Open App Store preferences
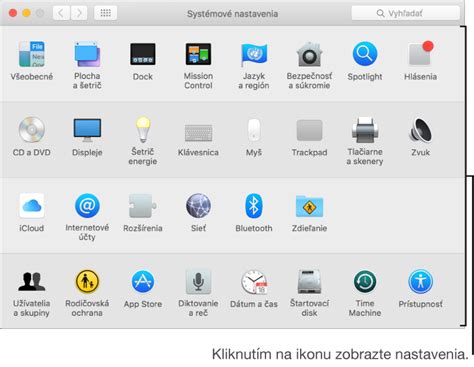Viewport: 474px width, 367px height. 143,281
